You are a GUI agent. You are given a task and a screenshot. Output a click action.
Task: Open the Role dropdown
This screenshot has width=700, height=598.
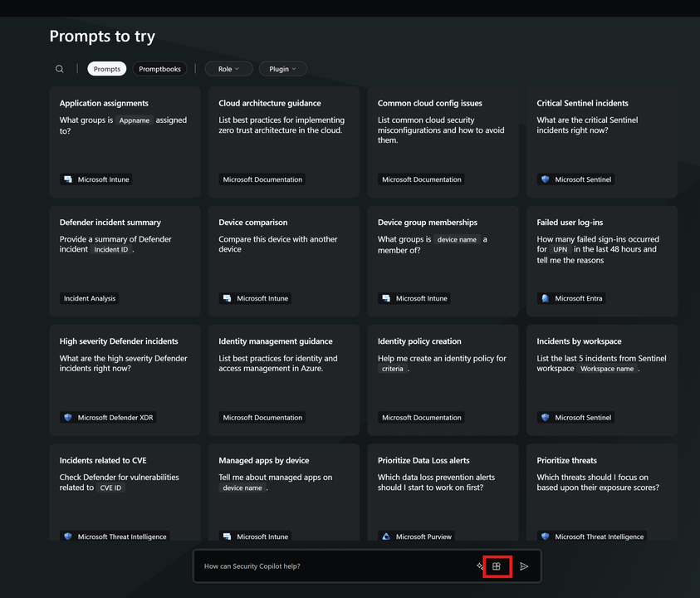[228, 69]
